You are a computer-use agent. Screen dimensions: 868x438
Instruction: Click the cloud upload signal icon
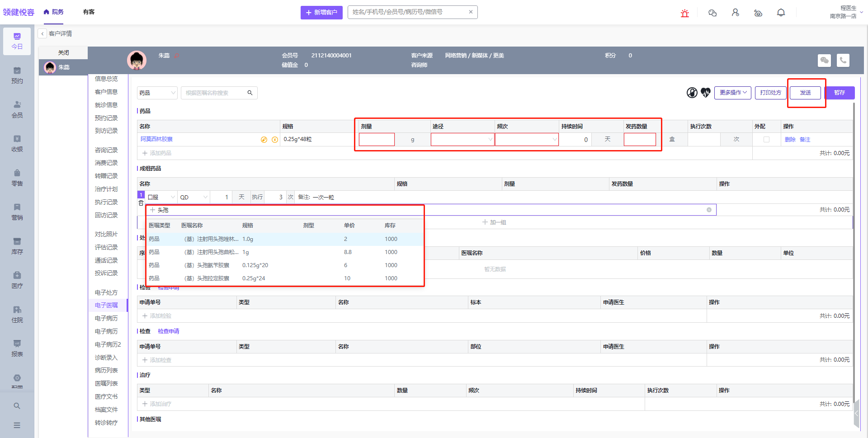[758, 13]
